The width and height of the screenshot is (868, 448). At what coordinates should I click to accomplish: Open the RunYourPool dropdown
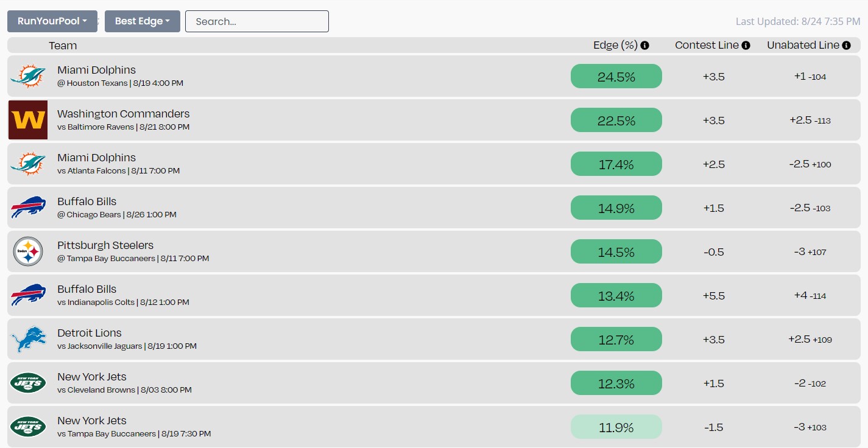click(52, 21)
